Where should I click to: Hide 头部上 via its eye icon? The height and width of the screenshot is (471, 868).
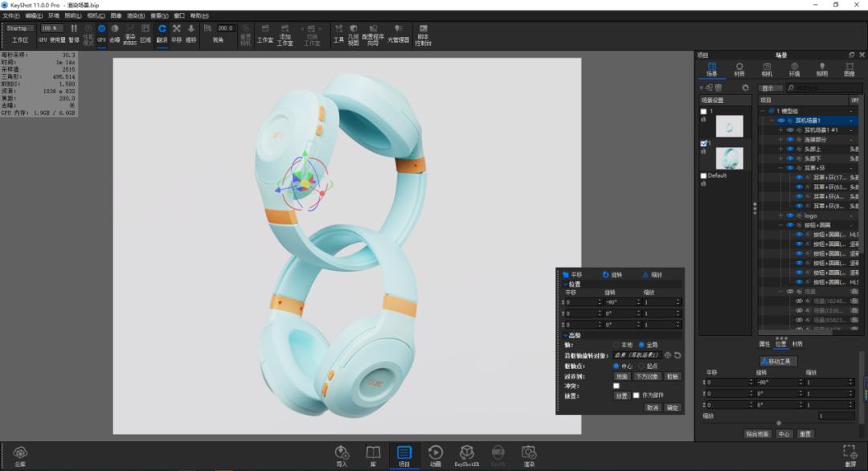[790, 149]
